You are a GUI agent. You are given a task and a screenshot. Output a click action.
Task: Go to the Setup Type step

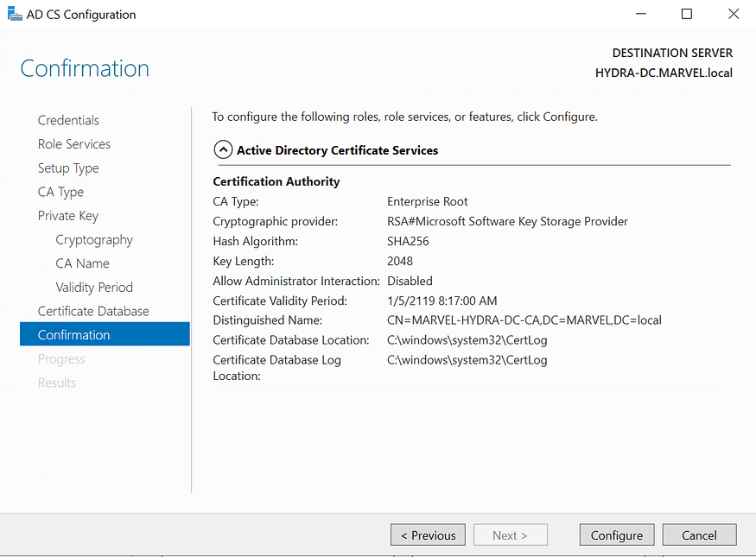[68, 168]
